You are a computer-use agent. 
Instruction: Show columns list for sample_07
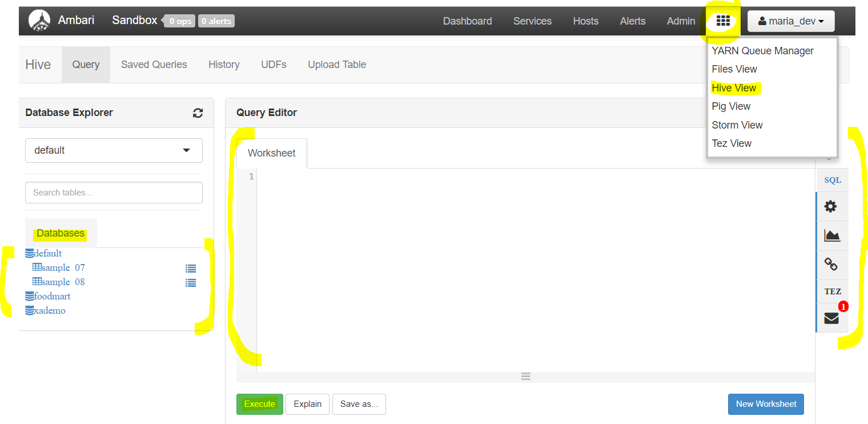pyautogui.click(x=191, y=268)
